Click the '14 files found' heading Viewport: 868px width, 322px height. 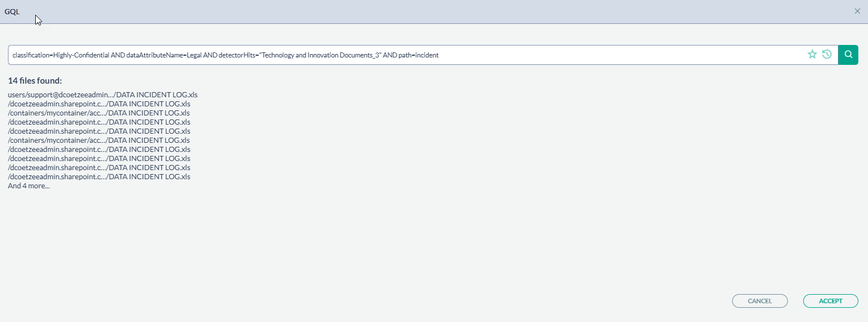[35, 81]
